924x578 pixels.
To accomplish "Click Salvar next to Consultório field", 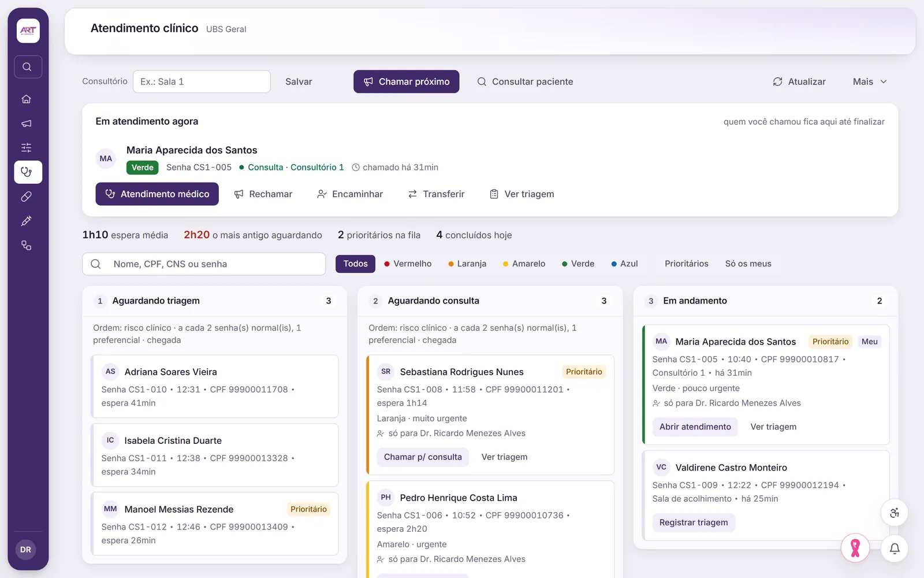I will [299, 81].
